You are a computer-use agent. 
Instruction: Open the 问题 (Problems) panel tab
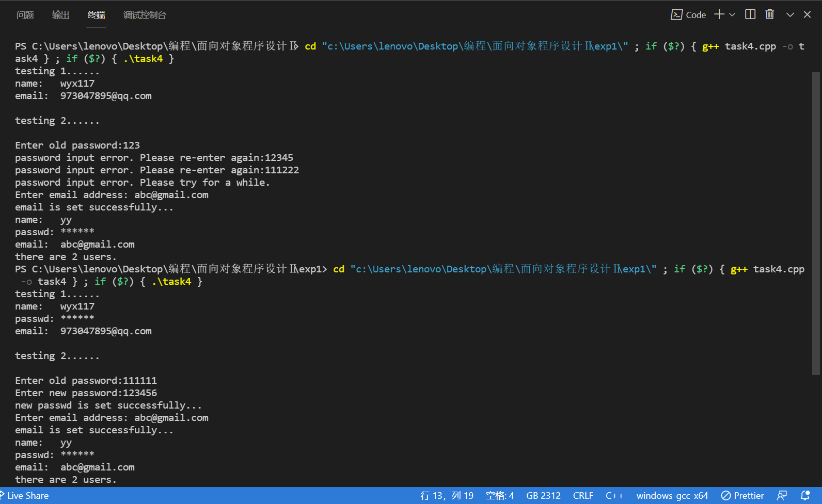tap(25, 15)
